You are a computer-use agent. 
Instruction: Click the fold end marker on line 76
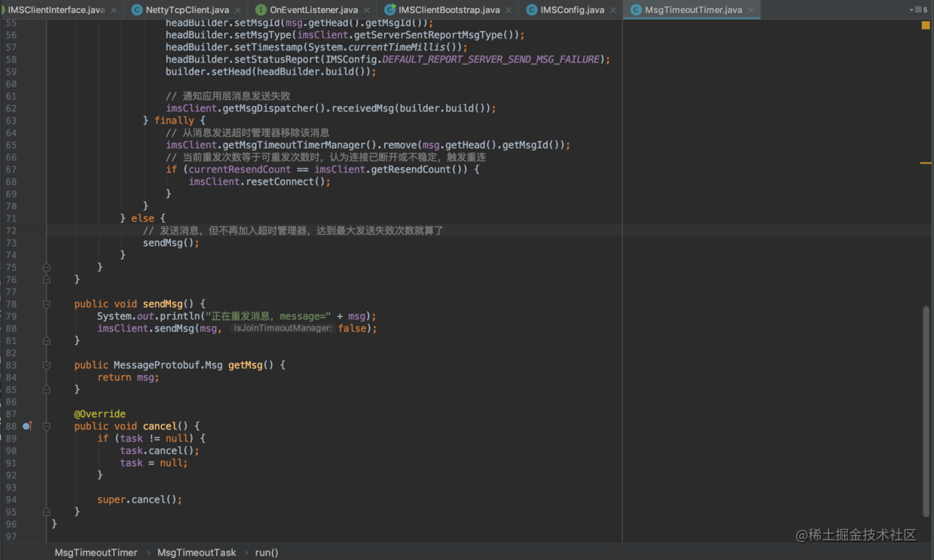tap(47, 279)
